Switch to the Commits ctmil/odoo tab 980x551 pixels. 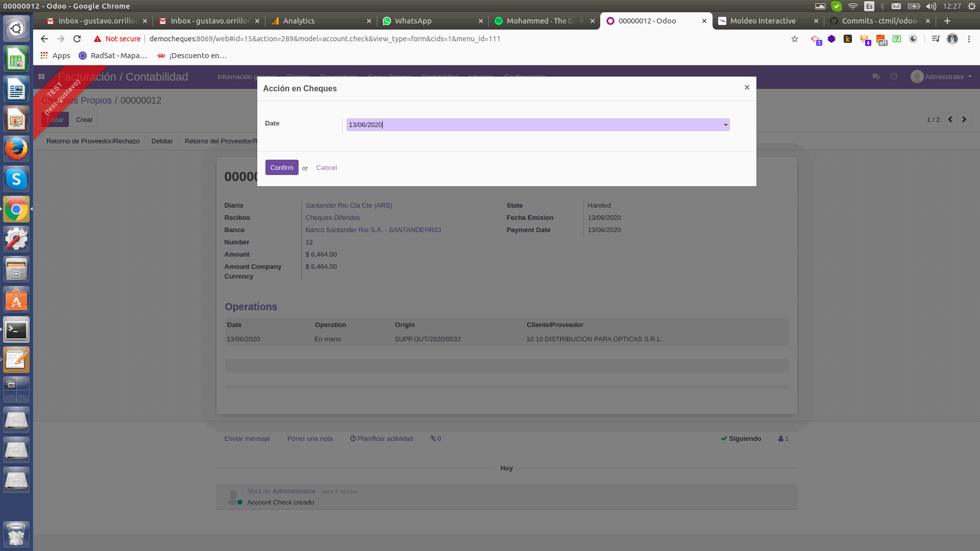pos(880,21)
